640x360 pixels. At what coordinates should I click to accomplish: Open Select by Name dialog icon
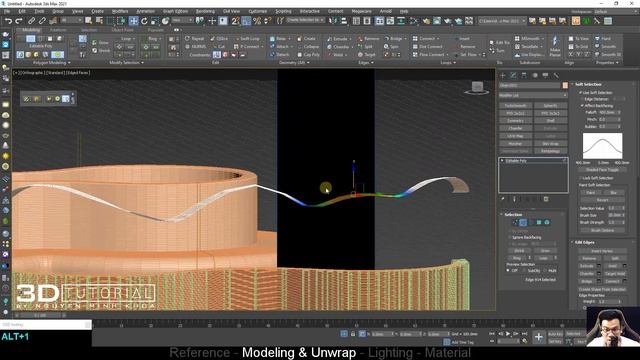coord(99,21)
